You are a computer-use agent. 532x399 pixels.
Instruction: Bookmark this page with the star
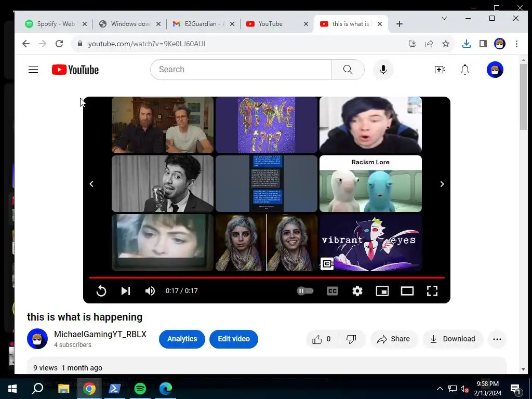pos(446,44)
